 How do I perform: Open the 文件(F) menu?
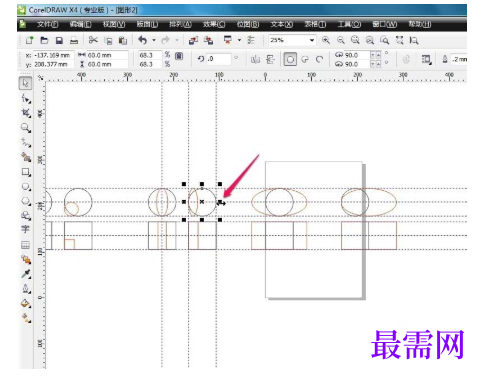pos(47,24)
